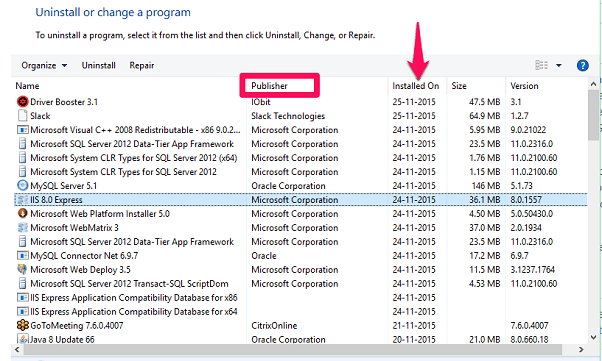Click the vertical scrollbar down arrow
This screenshot has height=361, width=602.
point(593,338)
